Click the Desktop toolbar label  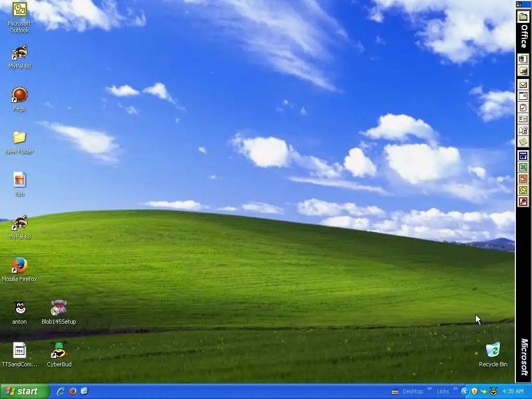(413, 391)
